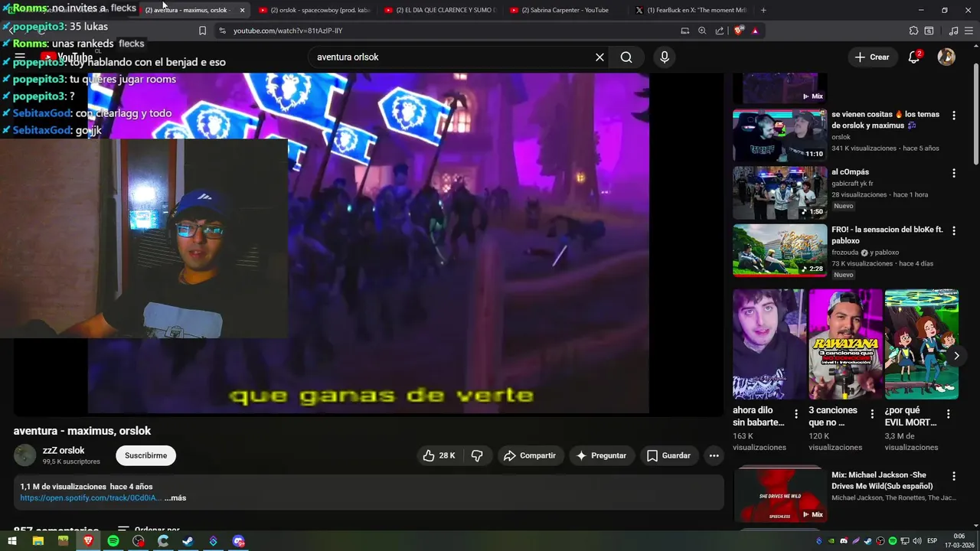Play 'al cOmpás' video thumbnail
Viewport: 980px width, 551px height.
pyautogui.click(x=779, y=193)
